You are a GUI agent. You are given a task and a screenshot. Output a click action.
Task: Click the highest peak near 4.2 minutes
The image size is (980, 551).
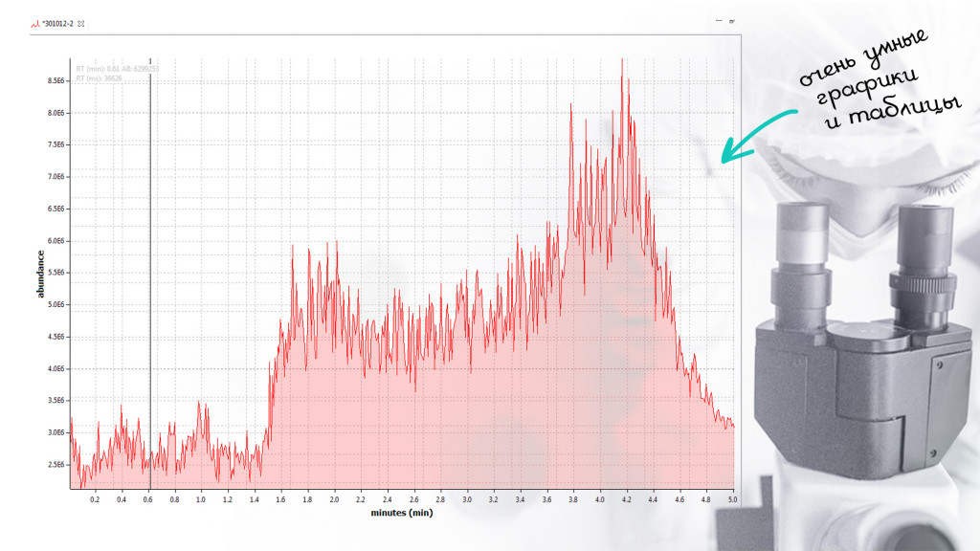[622, 61]
